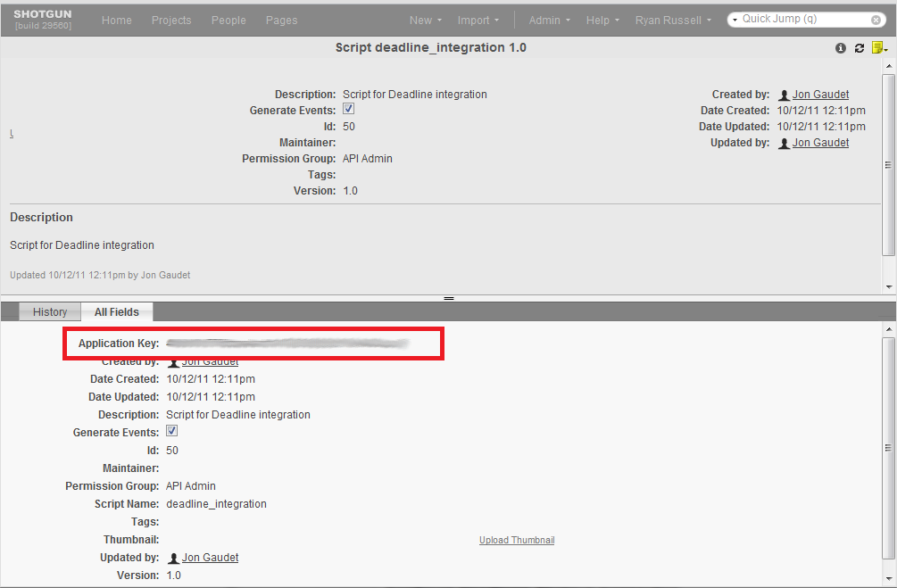Screen dimensions: 897x588
Task: Click lower pane scroll up arrow
Action: coord(888,329)
